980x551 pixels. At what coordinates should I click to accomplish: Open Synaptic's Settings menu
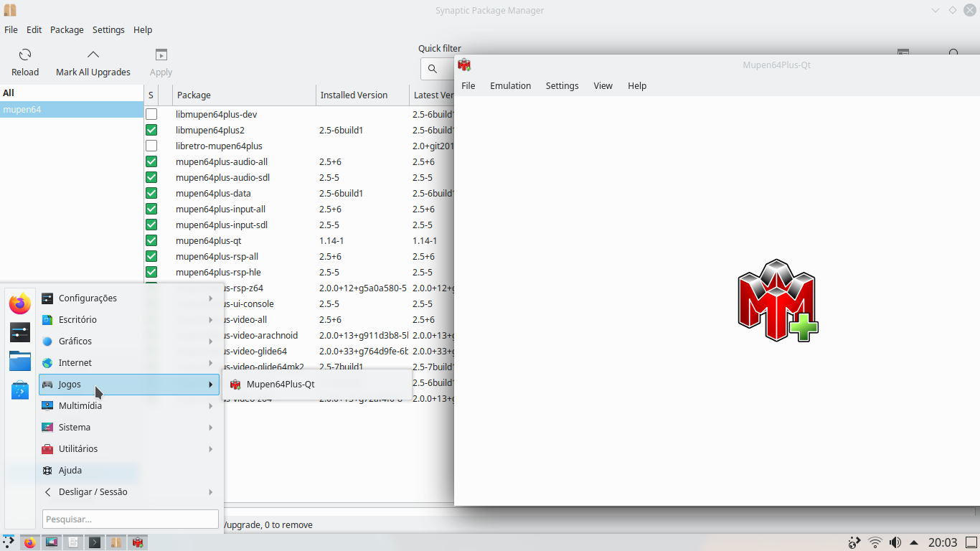pos(108,29)
